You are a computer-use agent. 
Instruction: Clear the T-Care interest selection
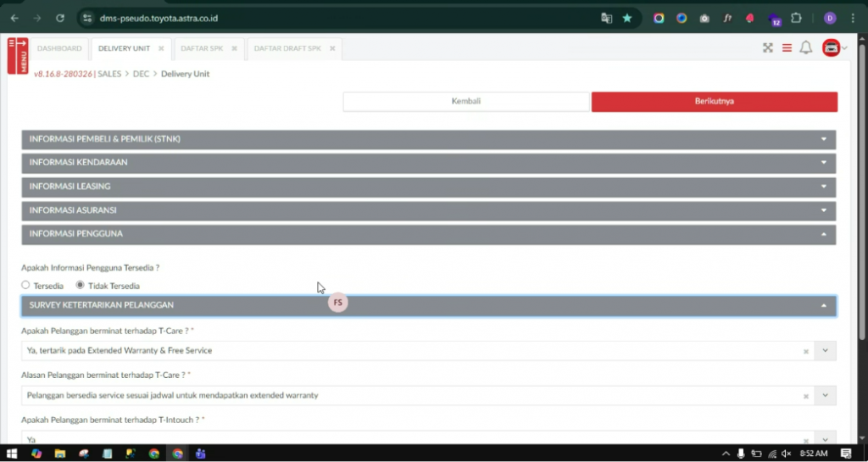click(806, 351)
